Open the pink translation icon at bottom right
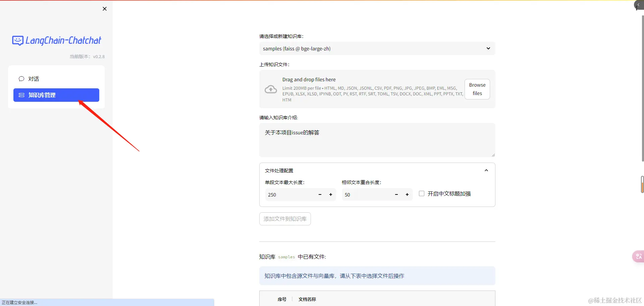This screenshot has width=644, height=306. (638, 256)
